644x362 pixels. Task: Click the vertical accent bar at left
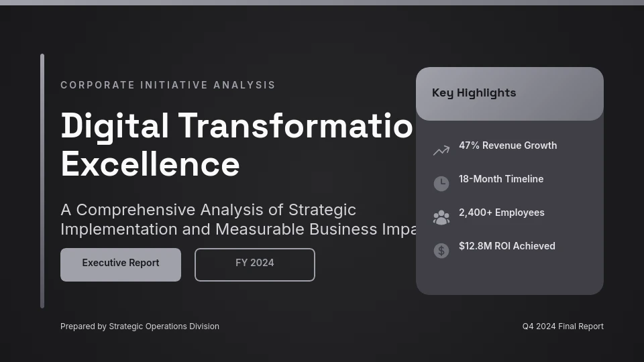42,181
